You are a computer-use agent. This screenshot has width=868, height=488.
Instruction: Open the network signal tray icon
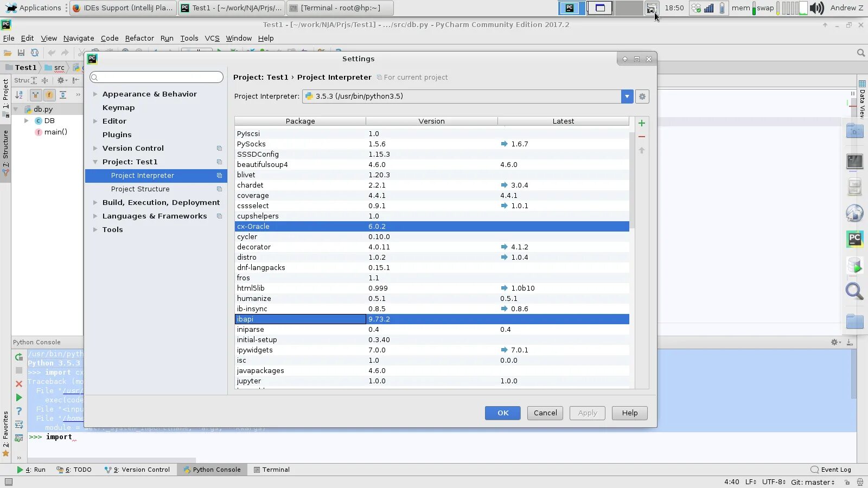pyautogui.click(x=709, y=8)
